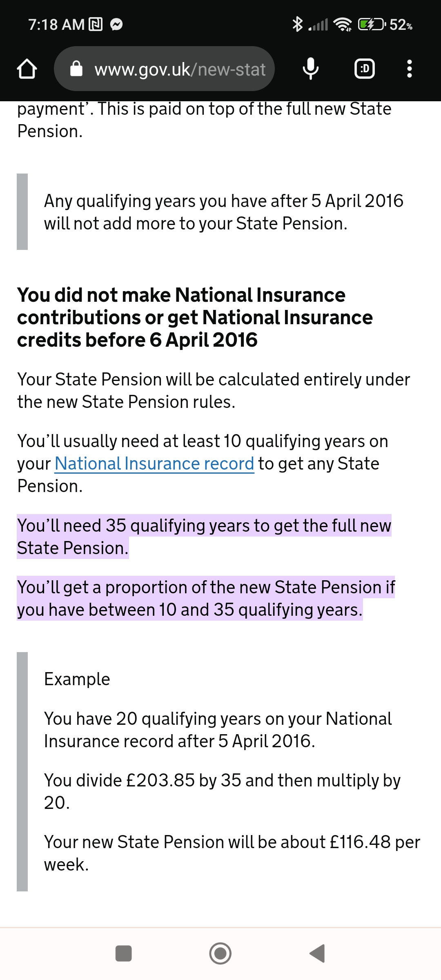Screen dimensions: 441x980
Task: Tap the Home icon to go to homepage
Action: point(27,69)
